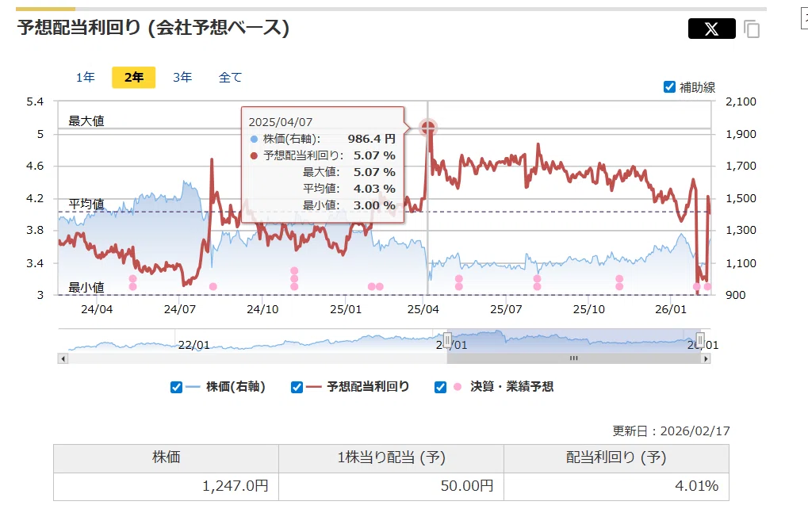Click the 決算・業績予想 legend label
Image resolution: width=808 pixels, height=532 pixels.
(511, 387)
